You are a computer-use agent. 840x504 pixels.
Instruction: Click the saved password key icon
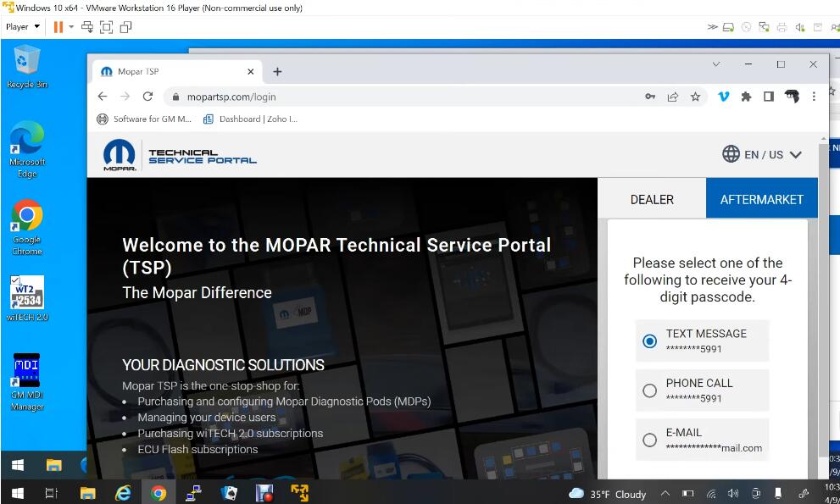[x=650, y=97]
